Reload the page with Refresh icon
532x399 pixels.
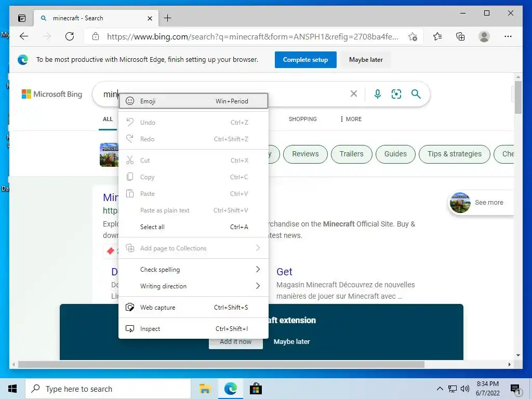click(70, 36)
